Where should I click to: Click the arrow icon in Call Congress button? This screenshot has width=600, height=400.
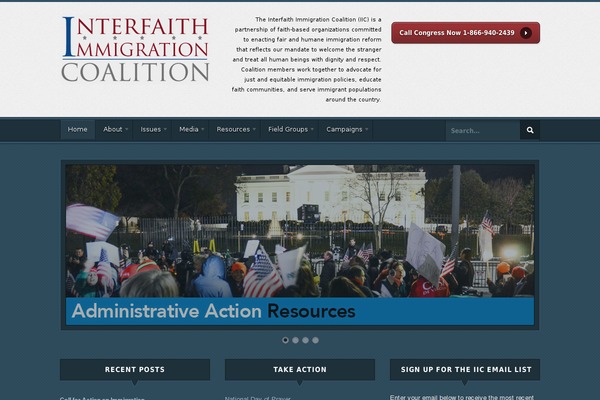coord(526,33)
